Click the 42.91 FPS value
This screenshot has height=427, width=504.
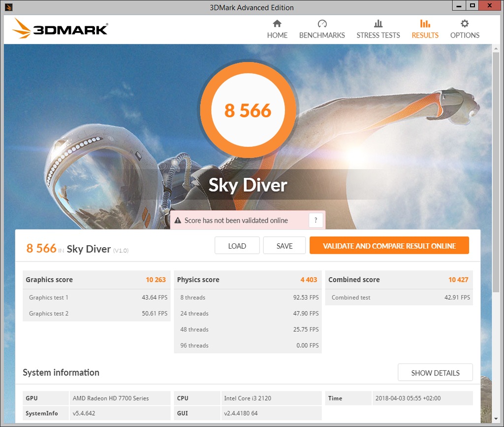(x=457, y=297)
